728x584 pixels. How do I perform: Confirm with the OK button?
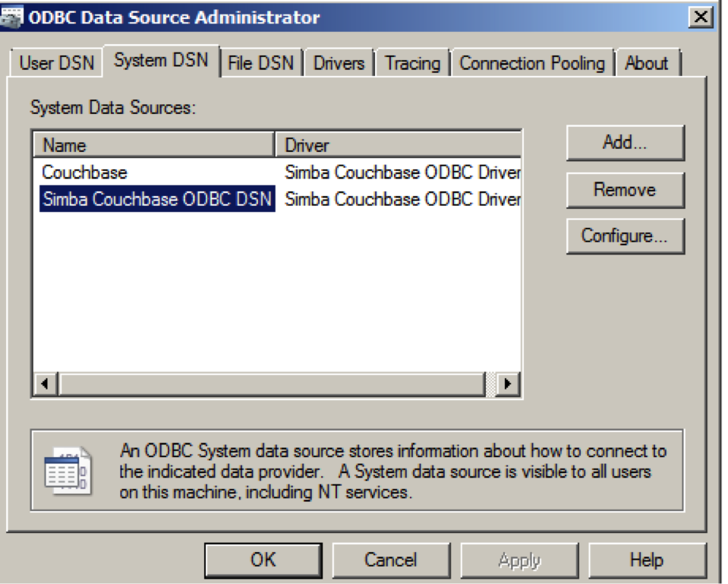[263, 560]
